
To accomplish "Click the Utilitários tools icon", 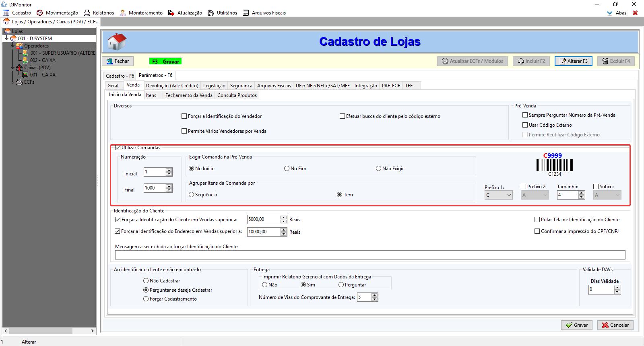I will (211, 13).
